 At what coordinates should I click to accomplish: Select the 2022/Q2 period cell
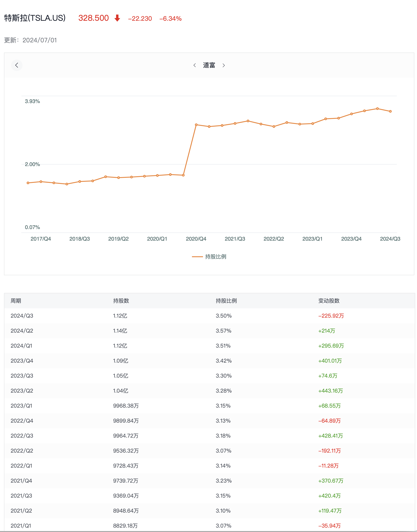(22, 451)
